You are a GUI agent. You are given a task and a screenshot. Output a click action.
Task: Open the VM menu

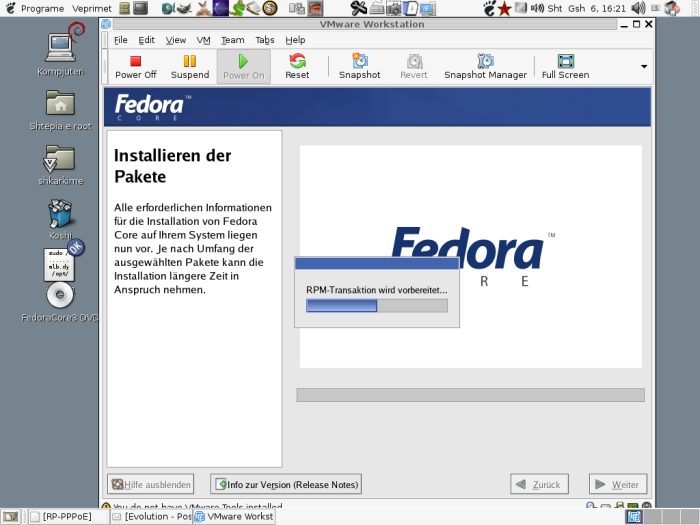point(204,40)
